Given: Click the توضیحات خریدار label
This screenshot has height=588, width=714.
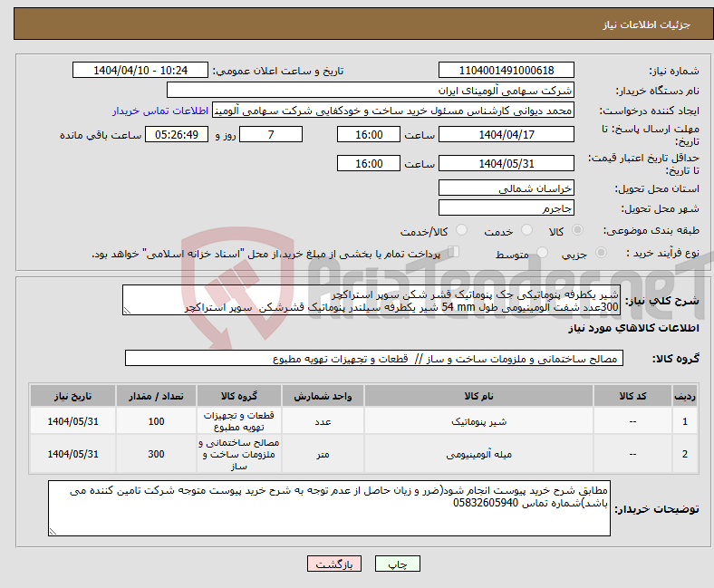Looking at the screenshot, I should click(657, 509).
